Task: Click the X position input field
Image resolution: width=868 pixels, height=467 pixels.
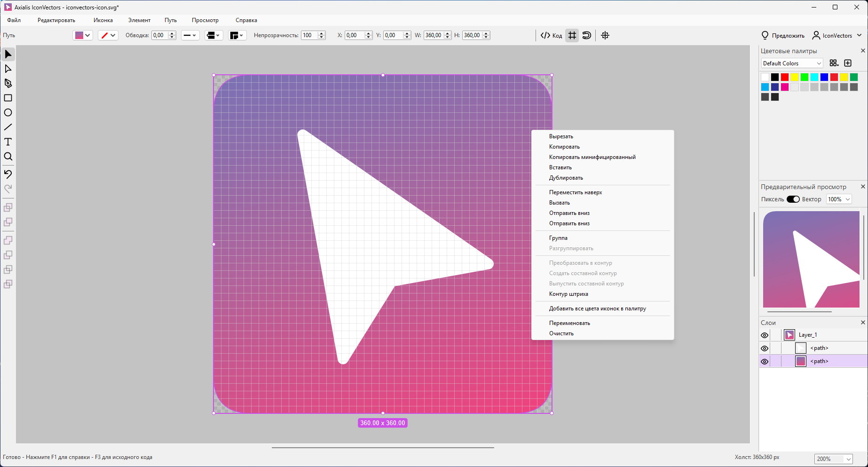Action: click(x=355, y=35)
